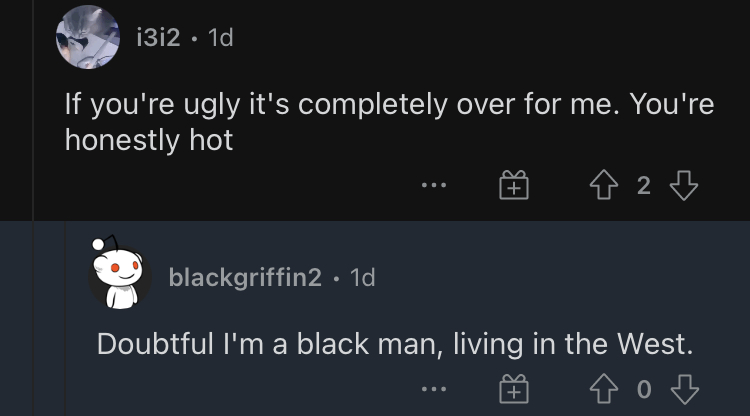Screen dimensions: 750x416
Task: Visit the i3i2 username link
Action: (x=158, y=37)
